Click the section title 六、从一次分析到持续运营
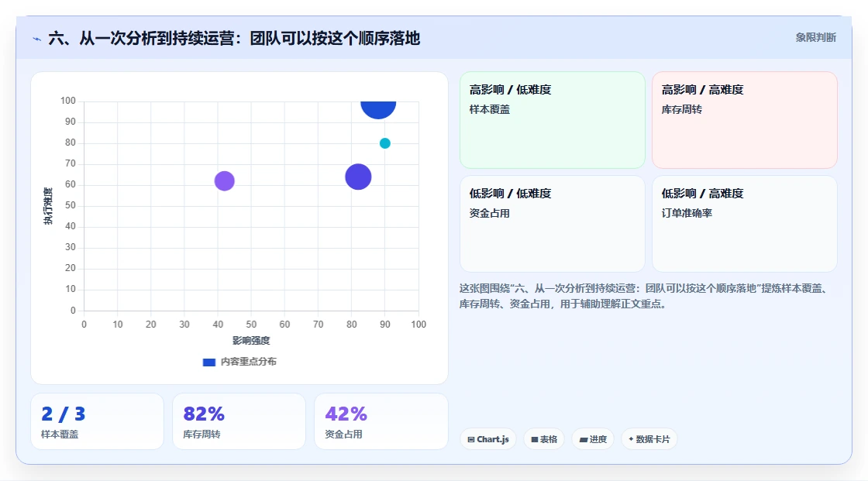The image size is (868, 481). tap(234, 38)
